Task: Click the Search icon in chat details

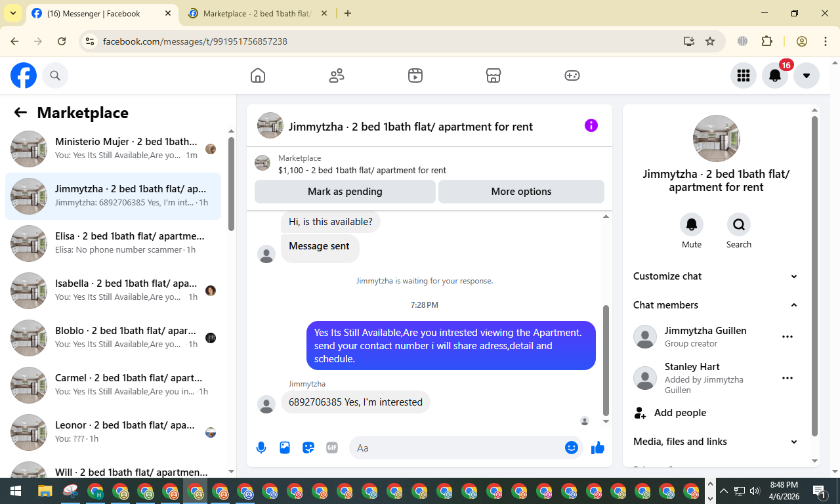Action: point(739,225)
